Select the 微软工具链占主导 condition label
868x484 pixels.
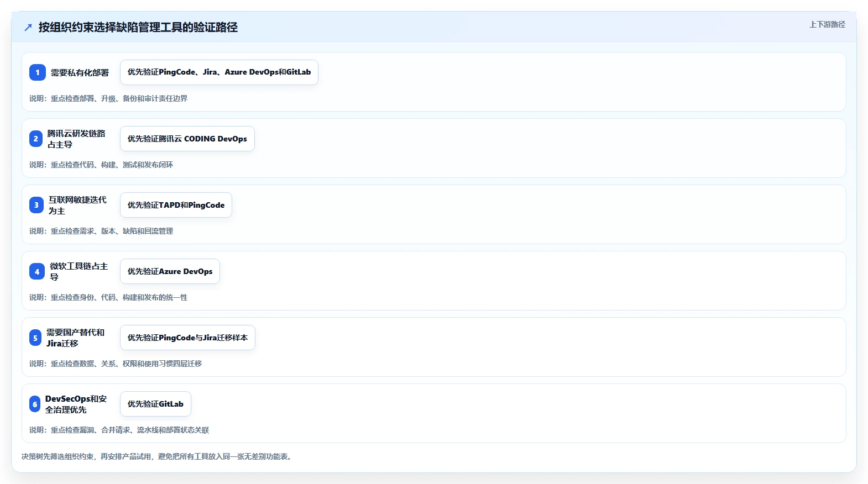click(79, 271)
